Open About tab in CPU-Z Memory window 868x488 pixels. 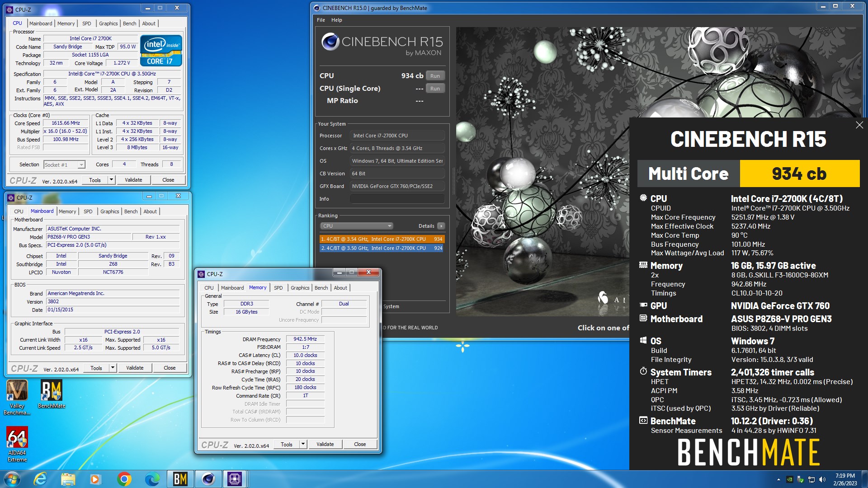coord(340,288)
